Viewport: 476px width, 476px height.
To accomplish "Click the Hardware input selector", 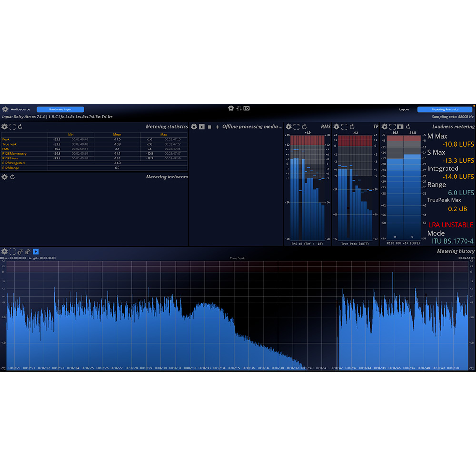I will point(60,109).
